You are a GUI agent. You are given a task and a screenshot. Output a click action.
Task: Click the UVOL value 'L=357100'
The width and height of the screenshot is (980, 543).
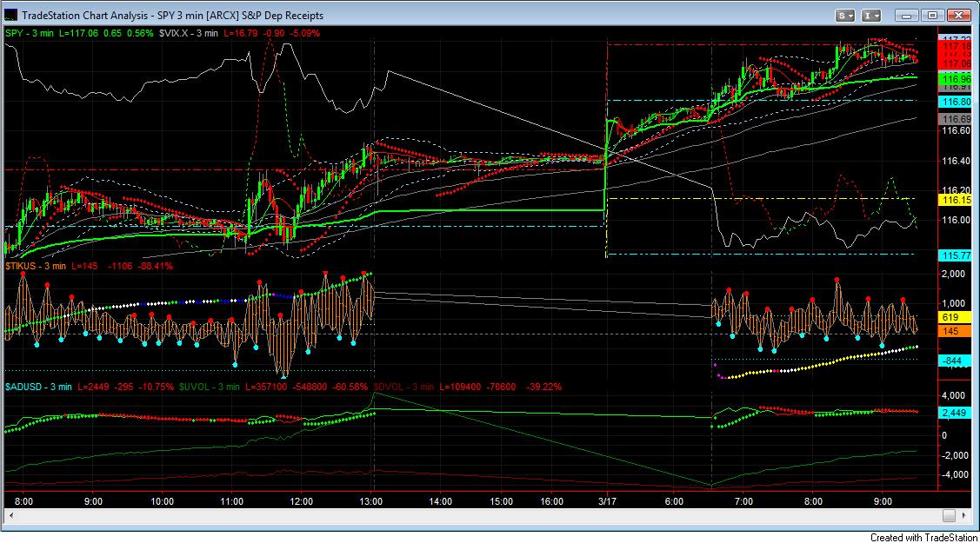pyautogui.click(x=266, y=387)
